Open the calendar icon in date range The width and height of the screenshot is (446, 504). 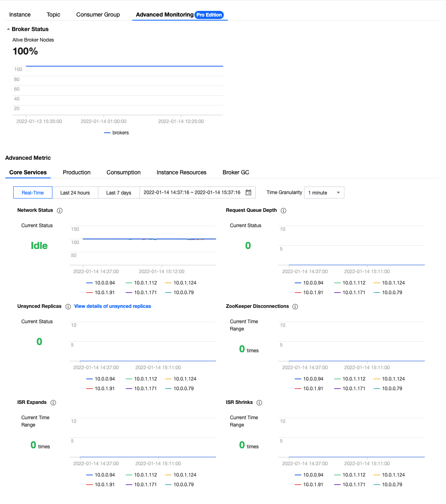(248, 192)
